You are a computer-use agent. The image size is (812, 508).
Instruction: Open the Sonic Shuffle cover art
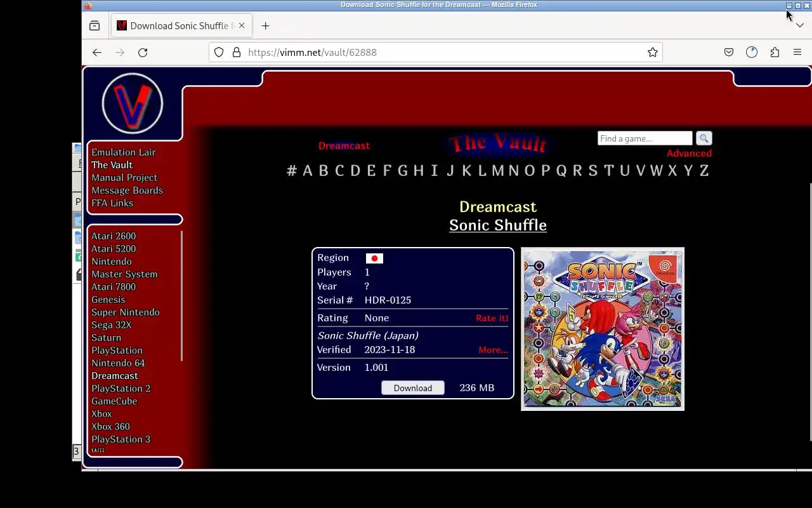[x=603, y=329]
